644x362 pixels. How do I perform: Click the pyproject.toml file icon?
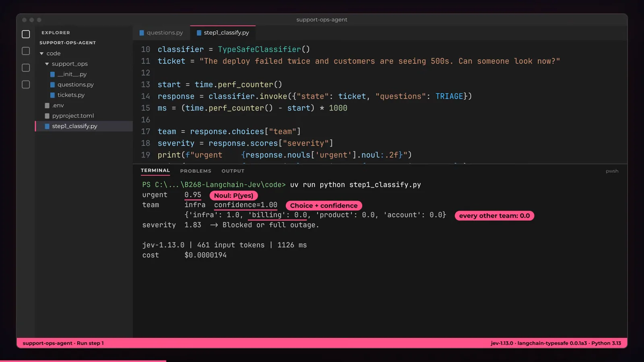pos(47,116)
